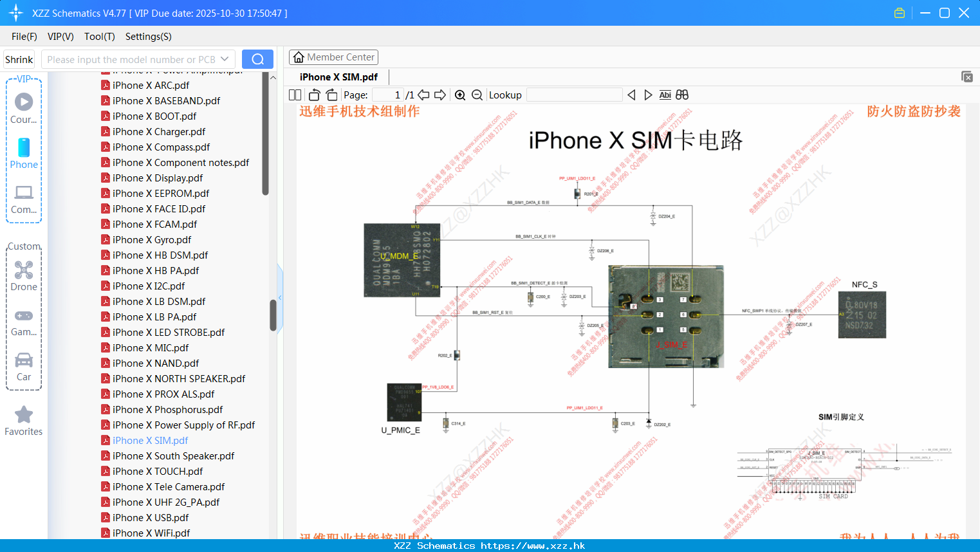Viewport: 980px width, 552px height.
Task: Open iPhone X FCAM.pdf
Action: 154,224
